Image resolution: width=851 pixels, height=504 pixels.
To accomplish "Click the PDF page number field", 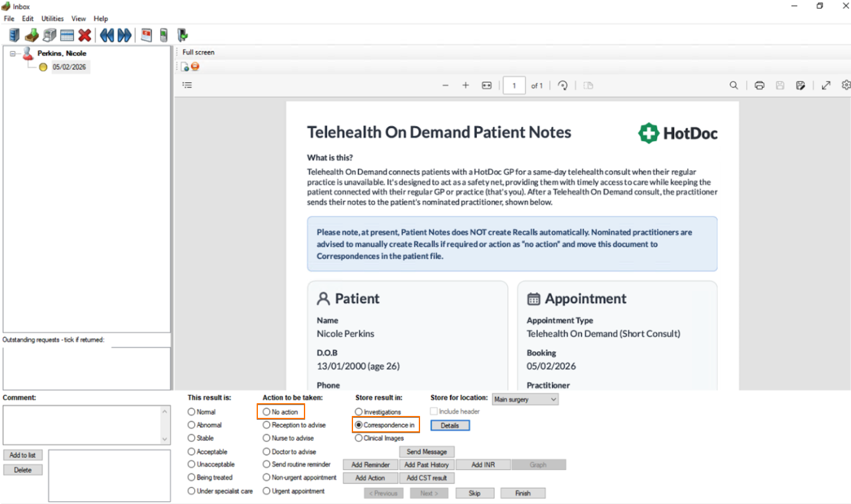I will coord(514,85).
